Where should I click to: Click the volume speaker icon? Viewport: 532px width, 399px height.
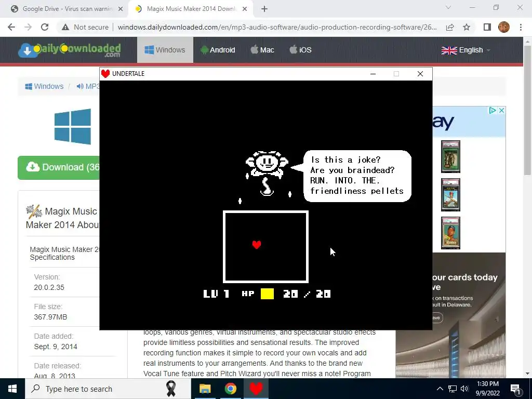tap(464, 389)
